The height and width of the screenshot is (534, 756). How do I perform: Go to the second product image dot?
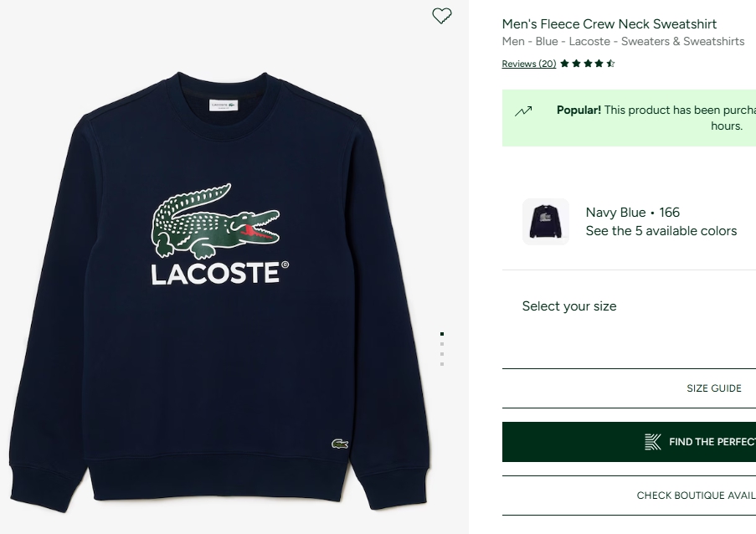(x=442, y=343)
